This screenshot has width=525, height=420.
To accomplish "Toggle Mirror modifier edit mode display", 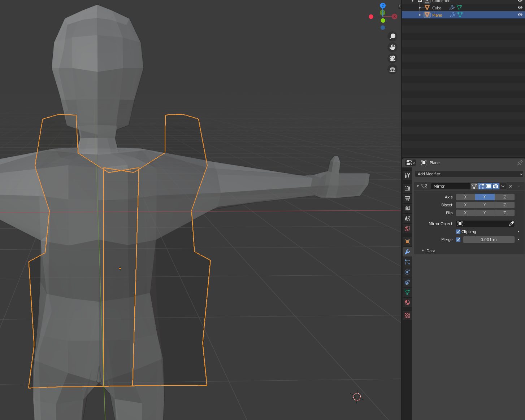I will (481, 186).
